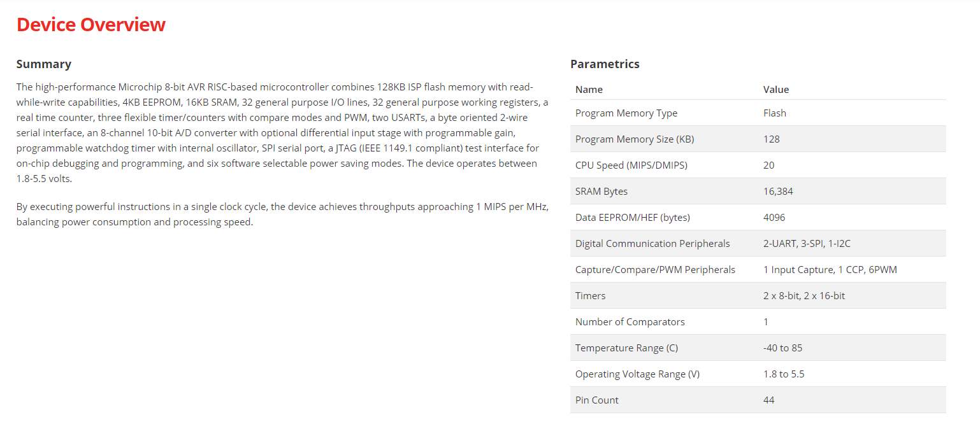Click the SRAM Bytes value 16,384

pos(778,192)
